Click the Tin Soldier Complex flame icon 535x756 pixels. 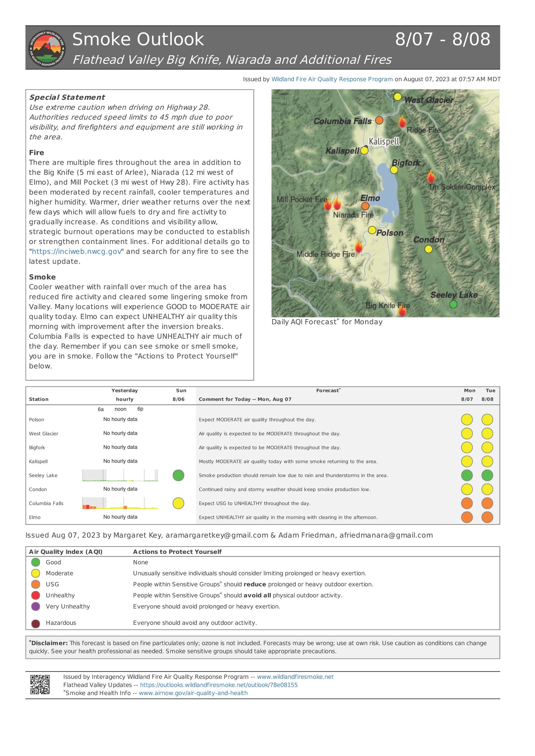pyautogui.click(x=431, y=177)
